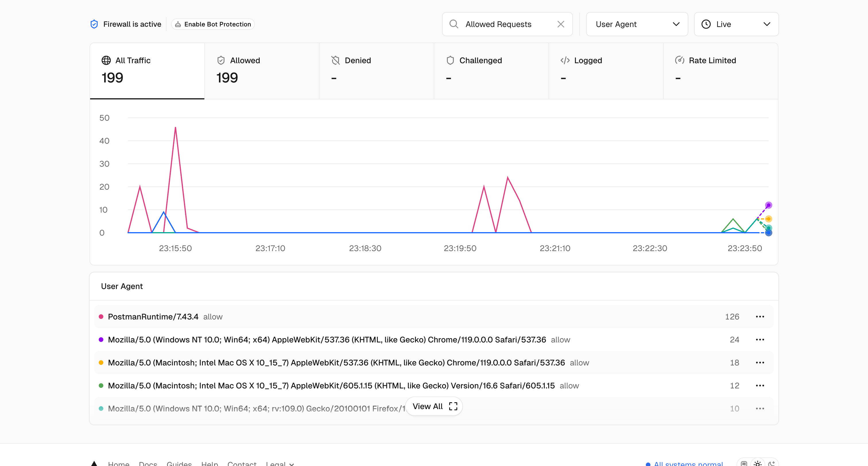Click the pink dot beside PostmanRuntime/7.43.4
Image resolution: width=868 pixels, height=466 pixels.
pyautogui.click(x=101, y=317)
